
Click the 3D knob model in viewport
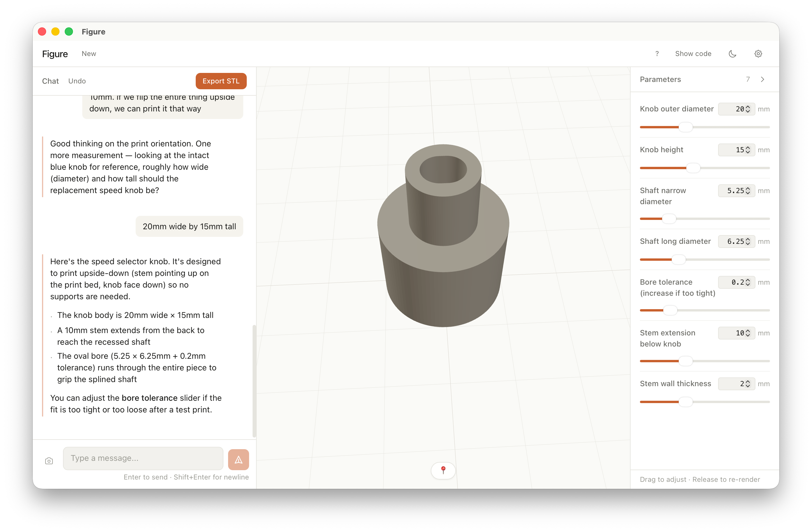click(x=443, y=235)
